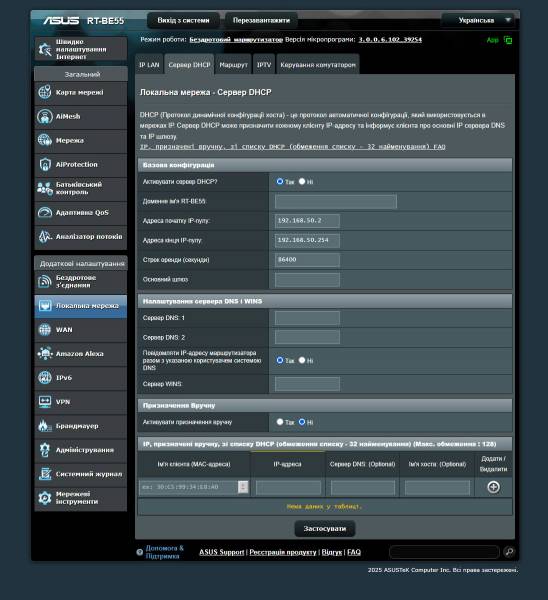Select Ні to disable manual assignment
548x600 pixels.
[x=302, y=422]
